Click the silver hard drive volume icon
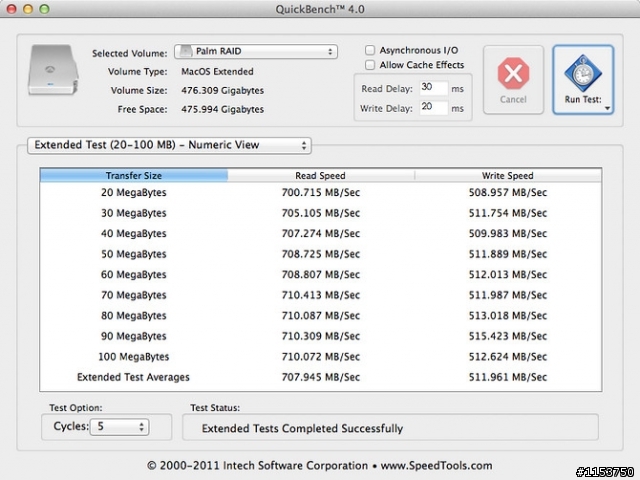Viewport: 640px width, 480px height. coord(53,70)
